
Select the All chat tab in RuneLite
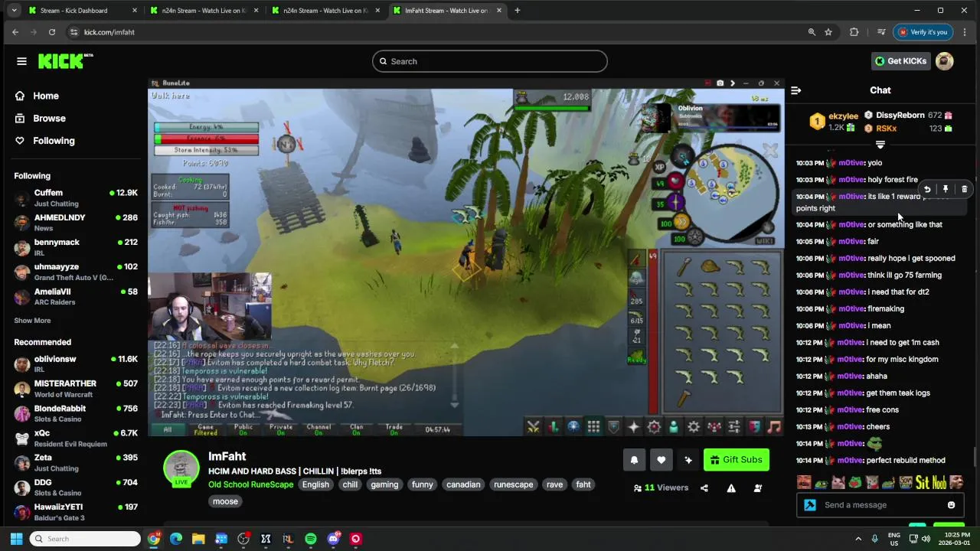[x=167, y=429]
